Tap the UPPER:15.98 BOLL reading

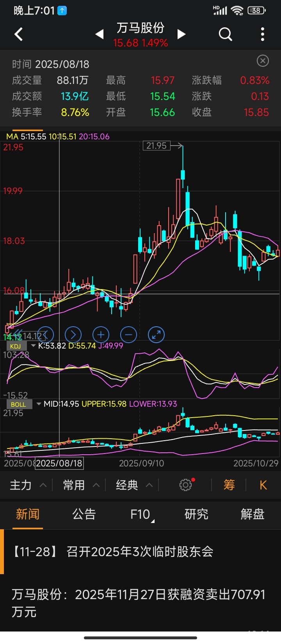104,404
